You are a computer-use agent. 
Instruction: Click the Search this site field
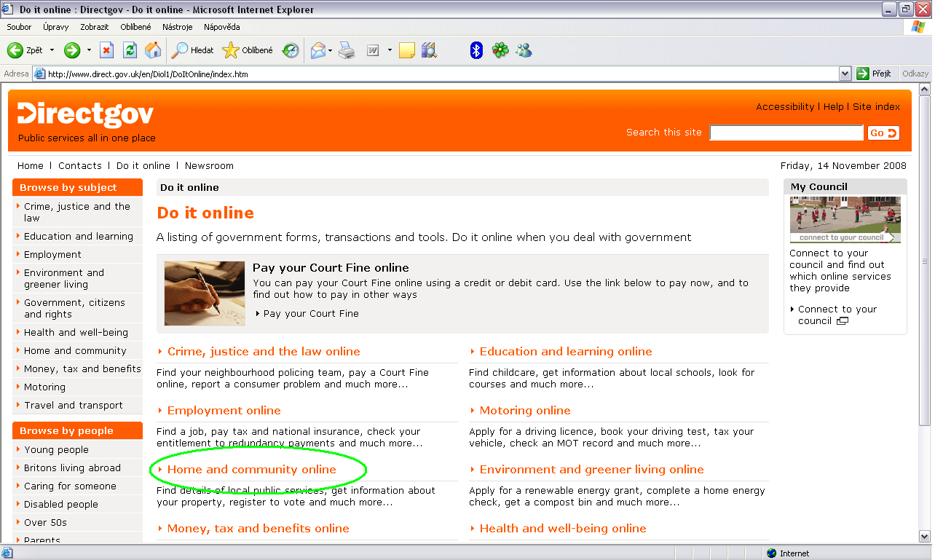click(786, 133)
